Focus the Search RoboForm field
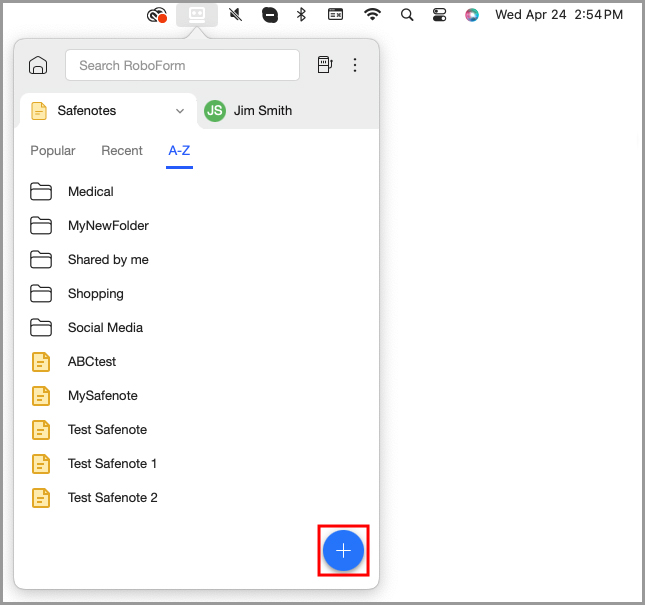The image size is (645, 605). coord(182,65)
